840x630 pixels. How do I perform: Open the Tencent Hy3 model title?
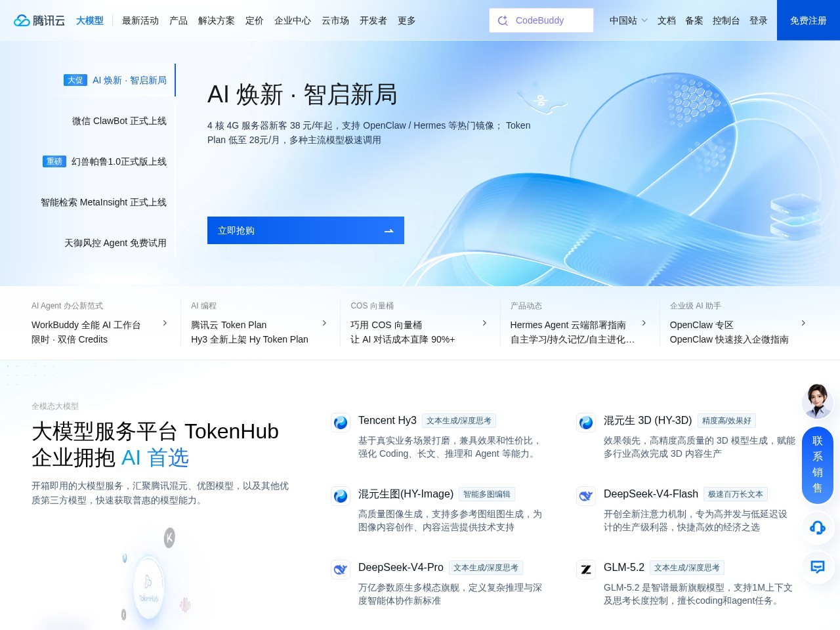[x=387, y=420]
